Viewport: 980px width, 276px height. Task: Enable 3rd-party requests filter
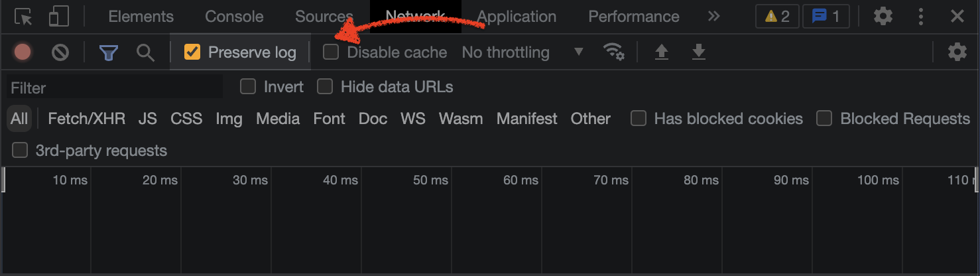pyautogui.click(x=21, y=151)
